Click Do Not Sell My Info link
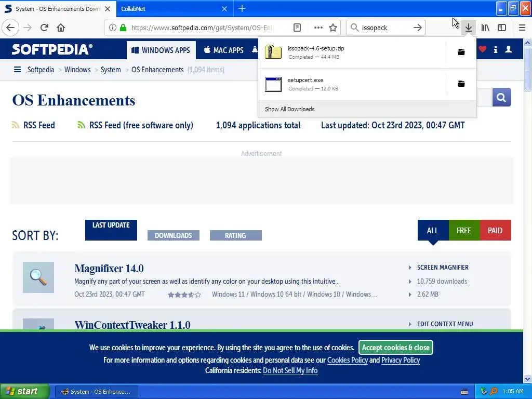Screen dimensions: 532x399 (290, 370)
